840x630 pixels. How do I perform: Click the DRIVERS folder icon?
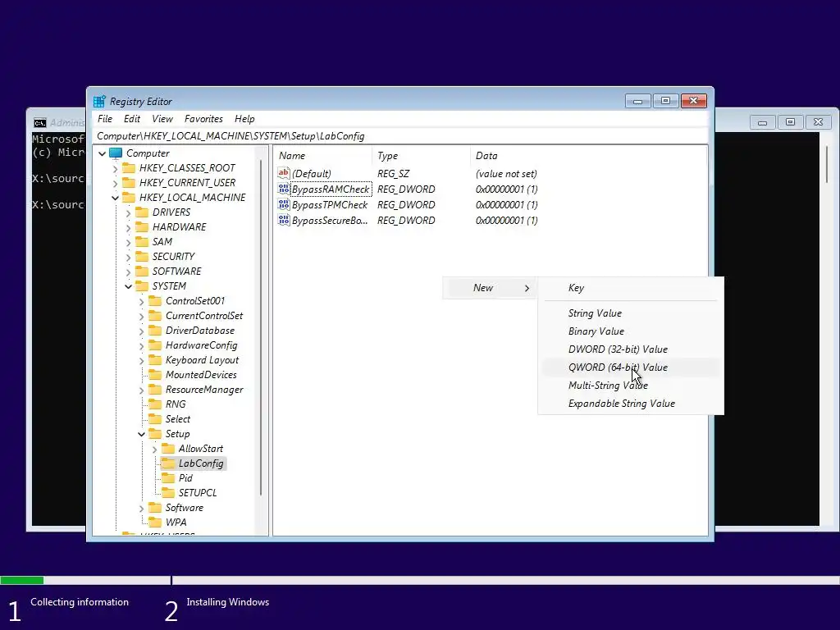point(142,212)
